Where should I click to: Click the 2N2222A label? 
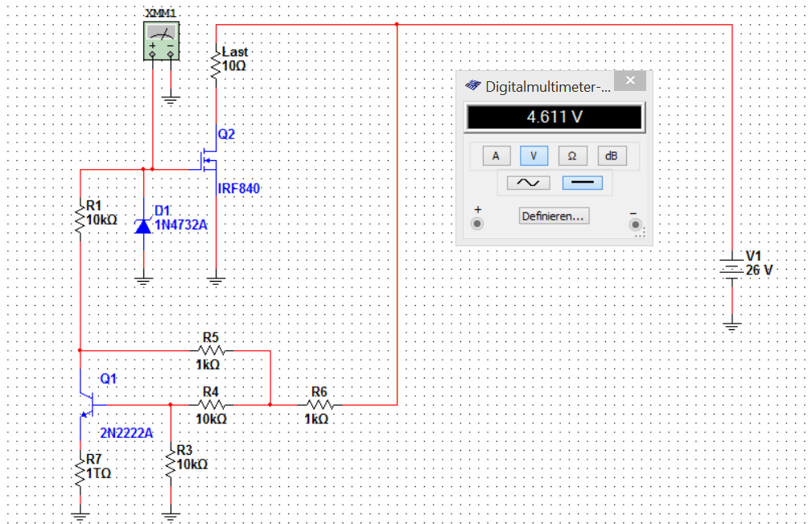coord(126,433)
